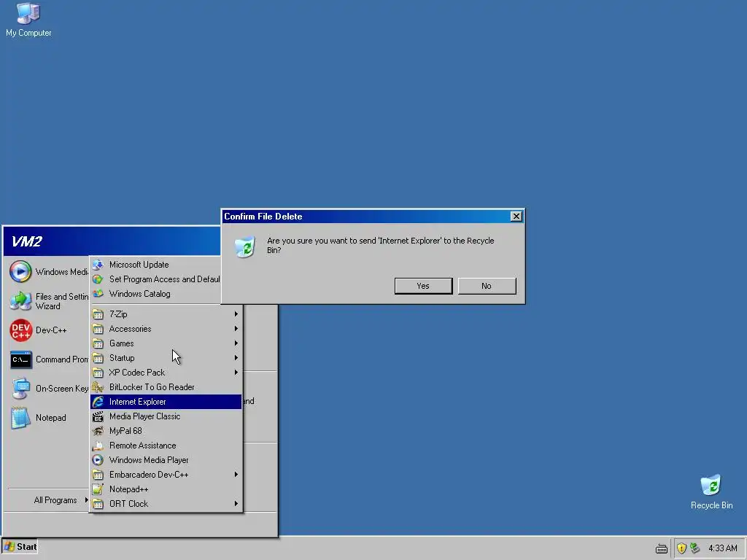Click the VM2 user name header
Viewport: 747px width, 560px height.
27,241
